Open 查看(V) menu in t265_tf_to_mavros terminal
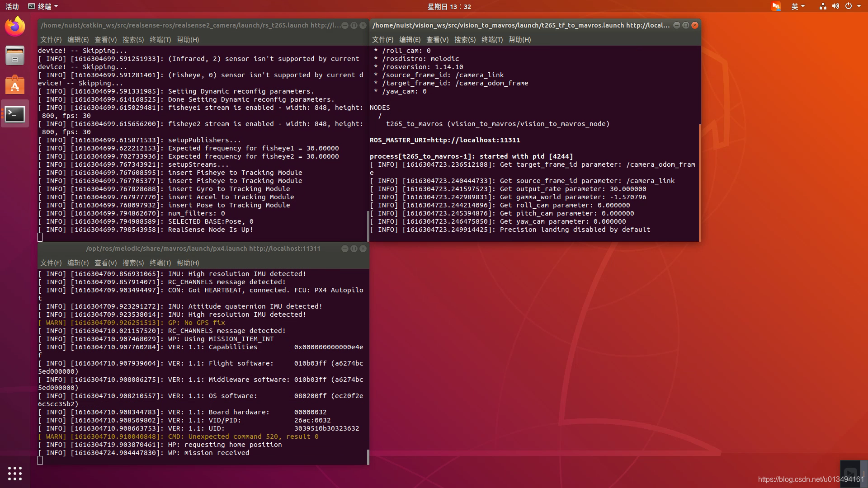Screen dimensions: 868x488 click(437, 40)
